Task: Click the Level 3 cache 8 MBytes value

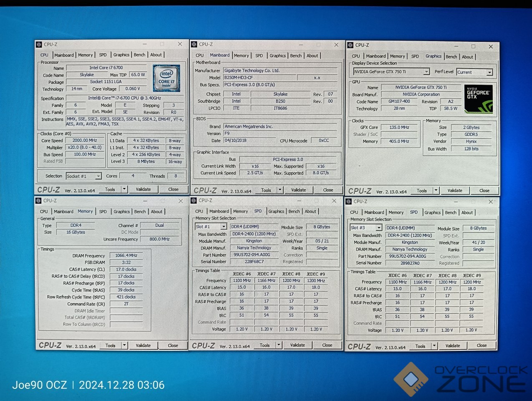Action: pyautogui.click(x=146, y=161)
